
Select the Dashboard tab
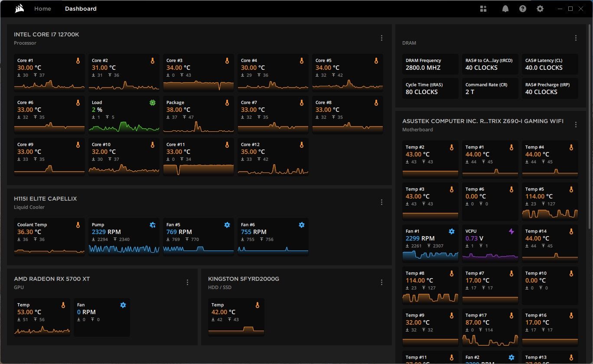click(x=81, y=9)
